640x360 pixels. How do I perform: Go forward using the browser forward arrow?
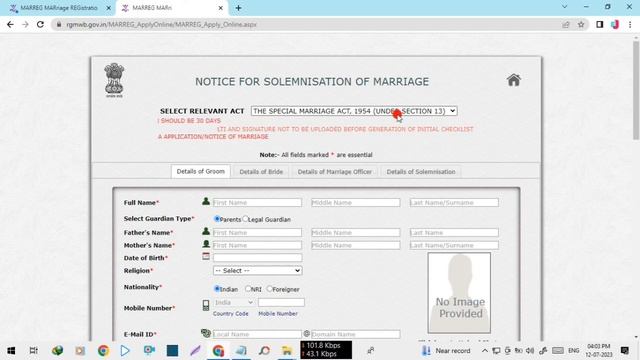(25, 24)
